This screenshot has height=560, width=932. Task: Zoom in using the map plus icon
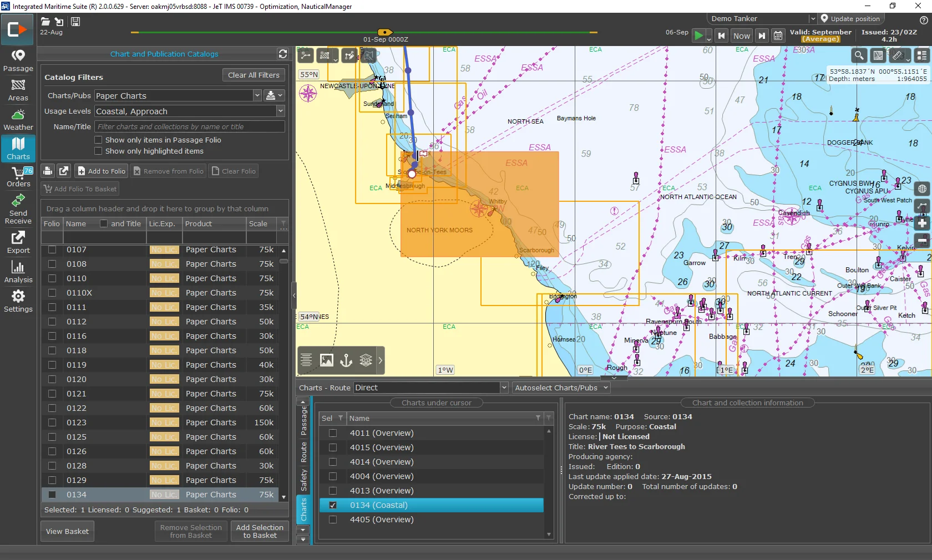(923, 224)
